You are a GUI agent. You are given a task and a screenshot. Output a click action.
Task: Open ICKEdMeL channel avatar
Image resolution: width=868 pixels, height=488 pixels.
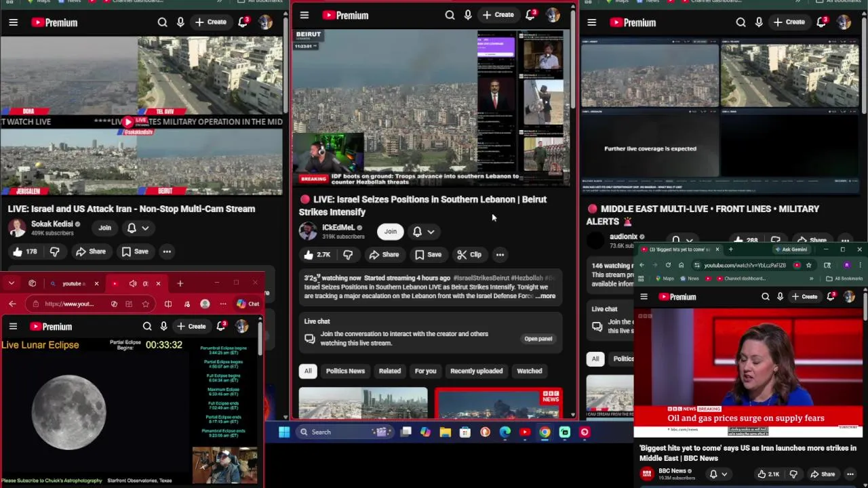(x=308, y=231)
